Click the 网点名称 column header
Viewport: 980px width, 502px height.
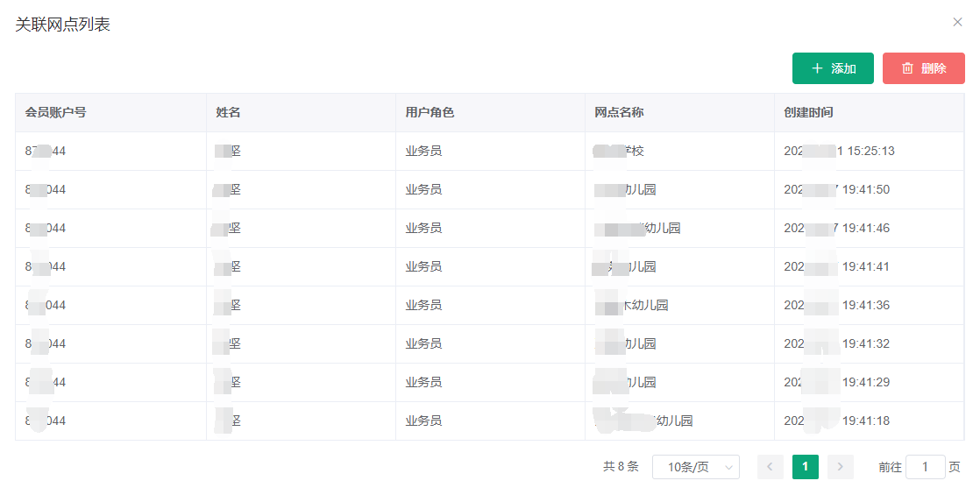(619, 112)
